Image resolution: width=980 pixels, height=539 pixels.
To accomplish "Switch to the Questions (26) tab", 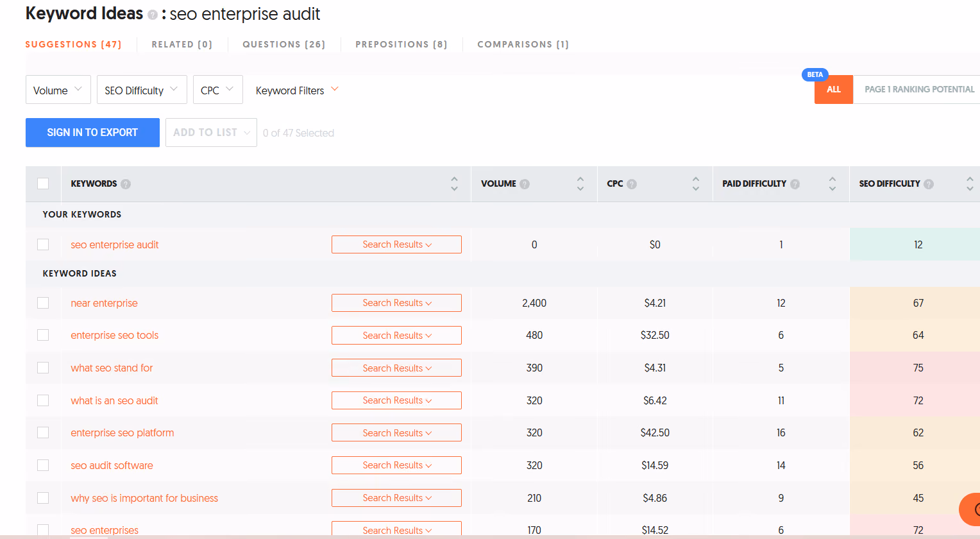I will (x=283, y=44).
